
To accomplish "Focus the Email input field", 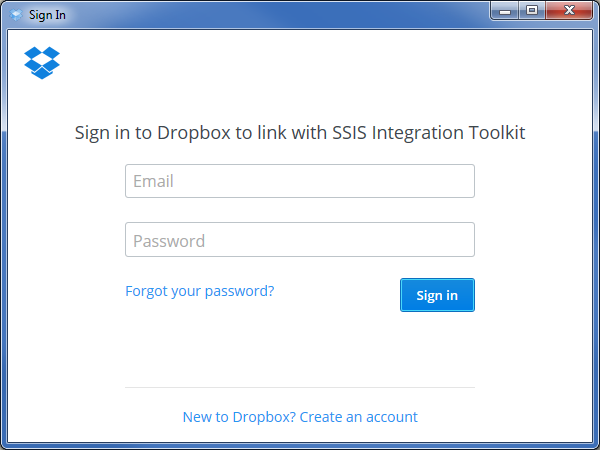I will (300, 181).
